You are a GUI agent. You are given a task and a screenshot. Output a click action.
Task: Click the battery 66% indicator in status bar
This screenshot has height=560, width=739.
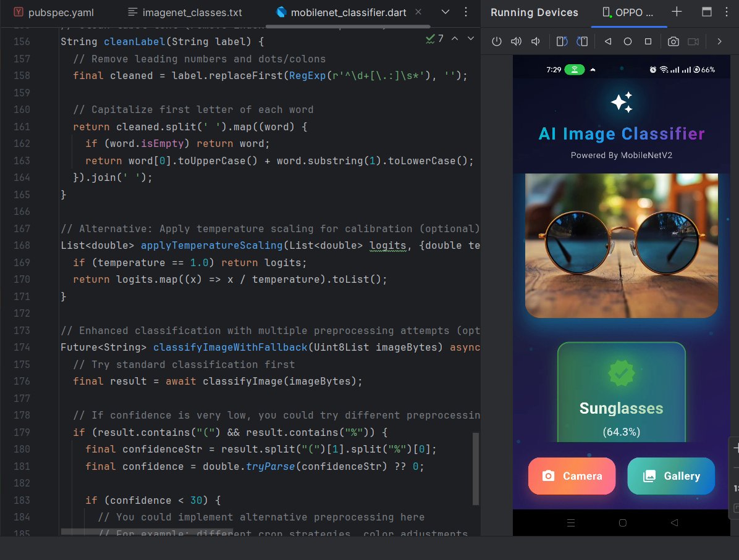pyautogui.click(x=704, y=70)
